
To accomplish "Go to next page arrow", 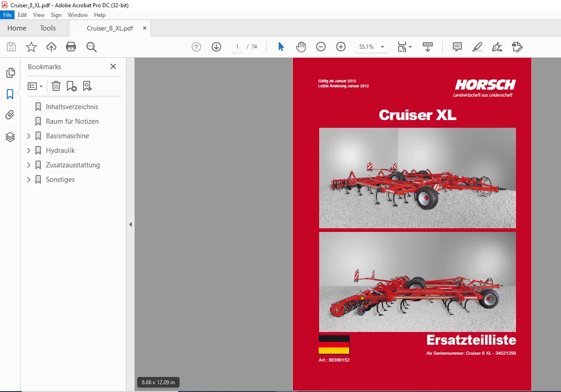I will point(216,47).
